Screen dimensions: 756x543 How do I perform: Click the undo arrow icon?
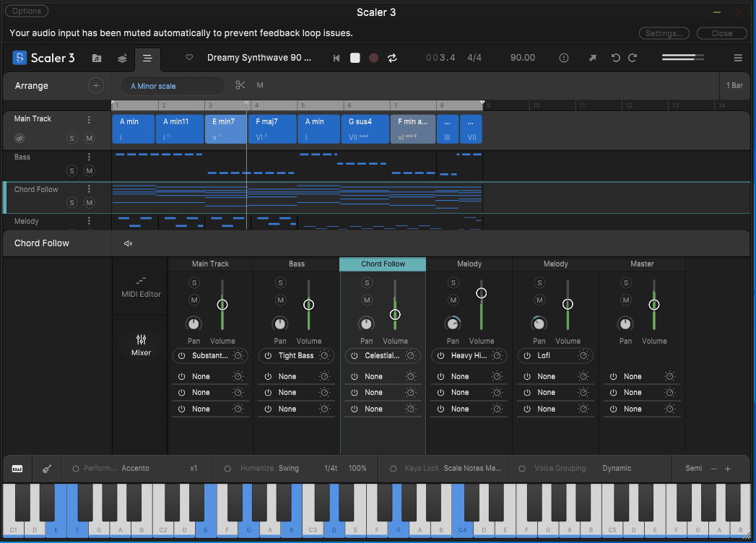click(x=615, y=58)
